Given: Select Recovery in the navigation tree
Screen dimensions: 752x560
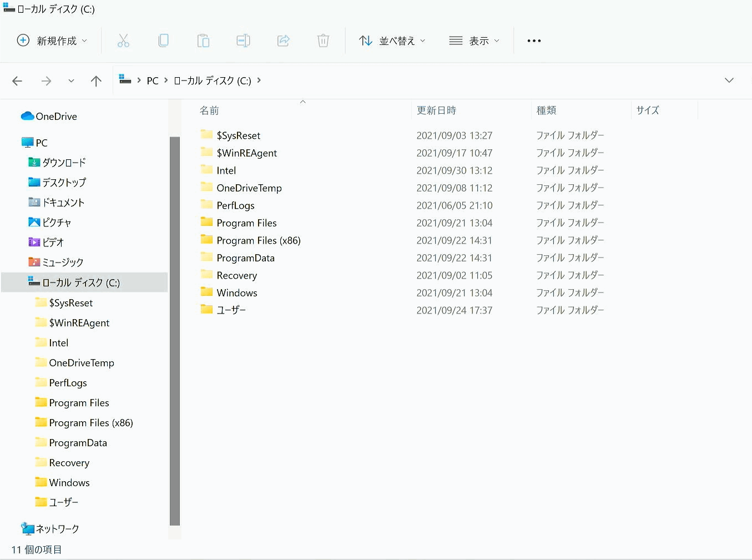Looking at the screenshot, I should 62,463.
